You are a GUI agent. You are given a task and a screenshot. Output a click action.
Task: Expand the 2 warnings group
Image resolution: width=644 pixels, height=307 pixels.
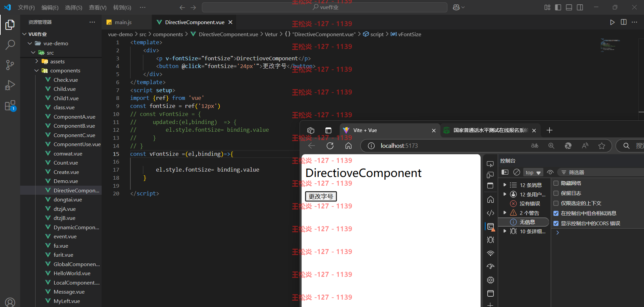click(x=504, y=213)
